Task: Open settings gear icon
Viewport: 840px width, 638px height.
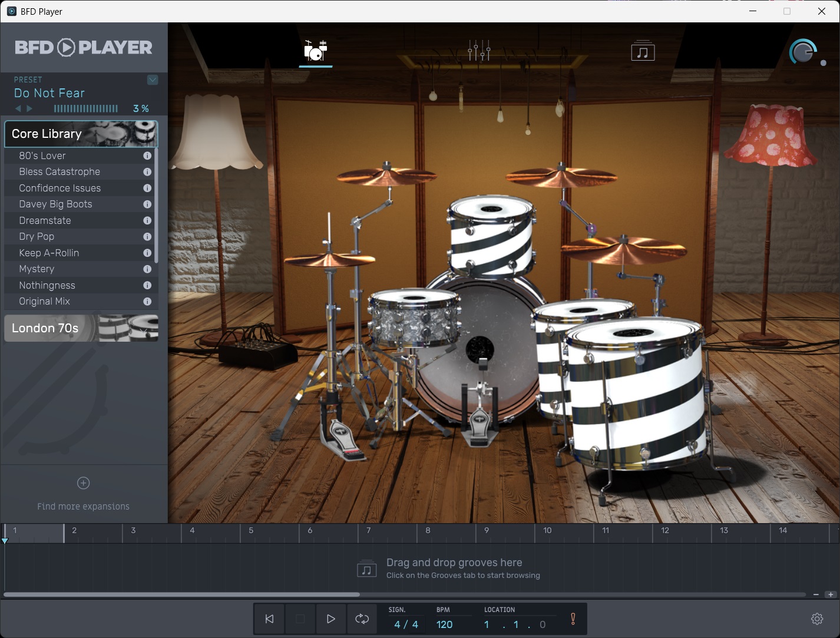Action: pos(817,619)
